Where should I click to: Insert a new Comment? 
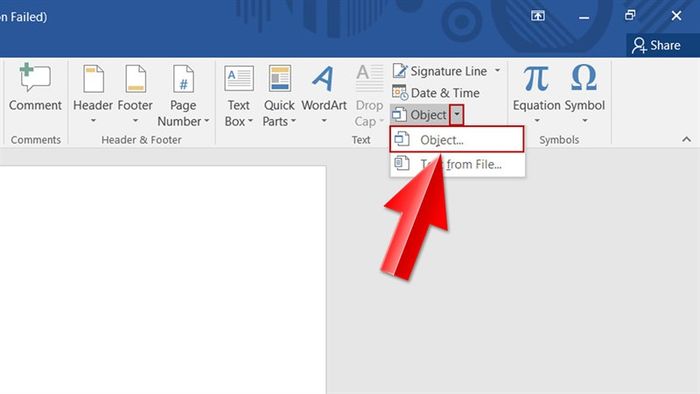(x=35, y=88)
